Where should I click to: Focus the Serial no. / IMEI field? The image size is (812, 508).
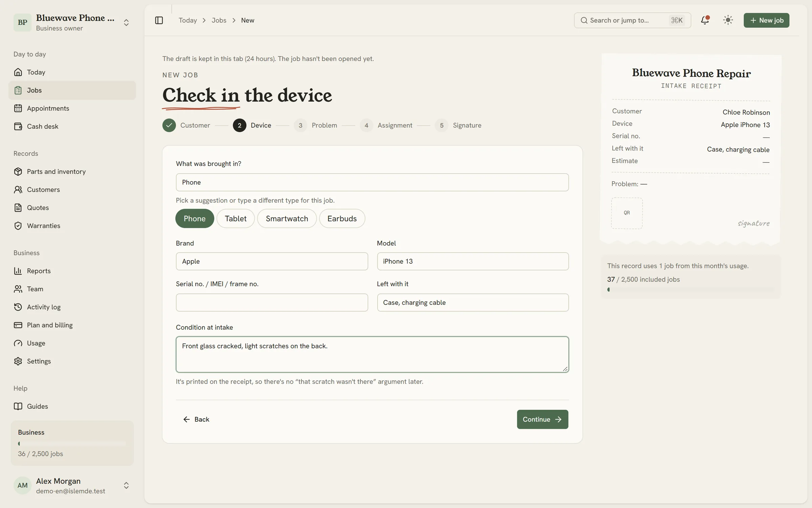tap(272, 302)
